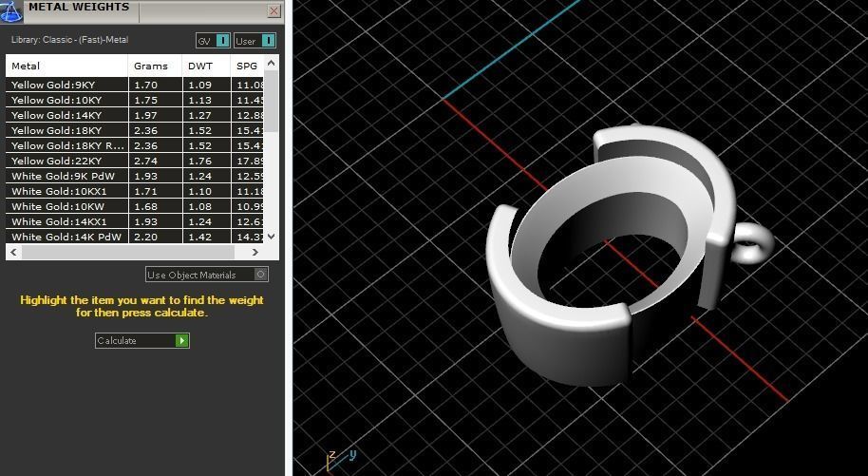The image size is (868, 476).
Task: Select the Yellow Gold:14KY row
Action: (135, 115)
